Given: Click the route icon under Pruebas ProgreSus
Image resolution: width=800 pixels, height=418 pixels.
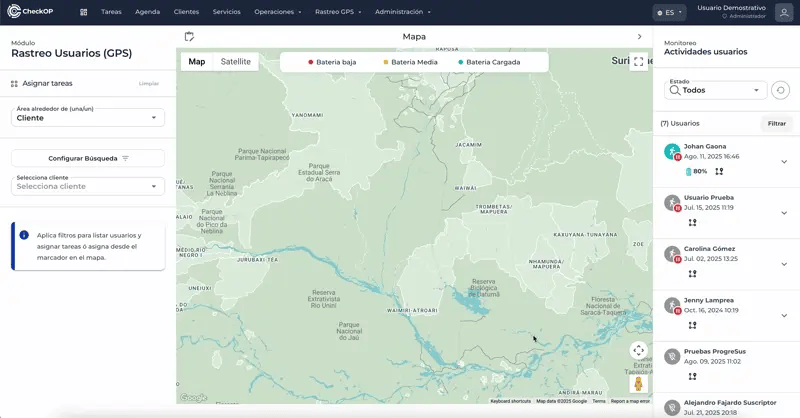Looking at the screenshot, I should (692, 376).
